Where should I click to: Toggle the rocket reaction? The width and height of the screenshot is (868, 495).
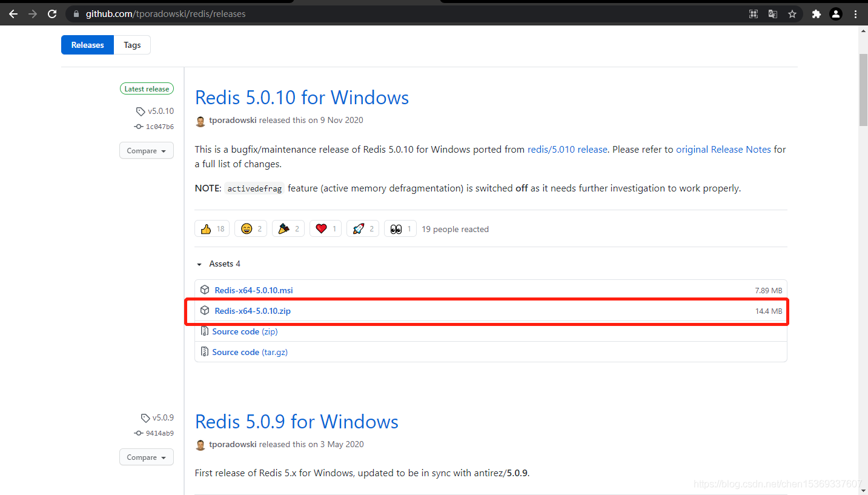tap(362, 228)
